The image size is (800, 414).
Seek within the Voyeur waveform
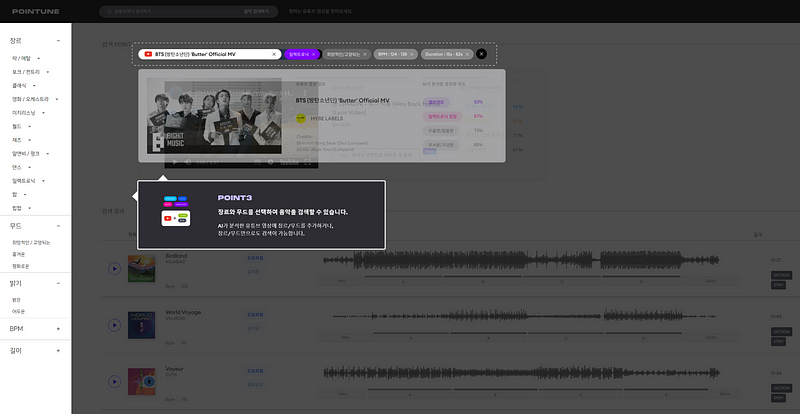(x=521, y=373)
